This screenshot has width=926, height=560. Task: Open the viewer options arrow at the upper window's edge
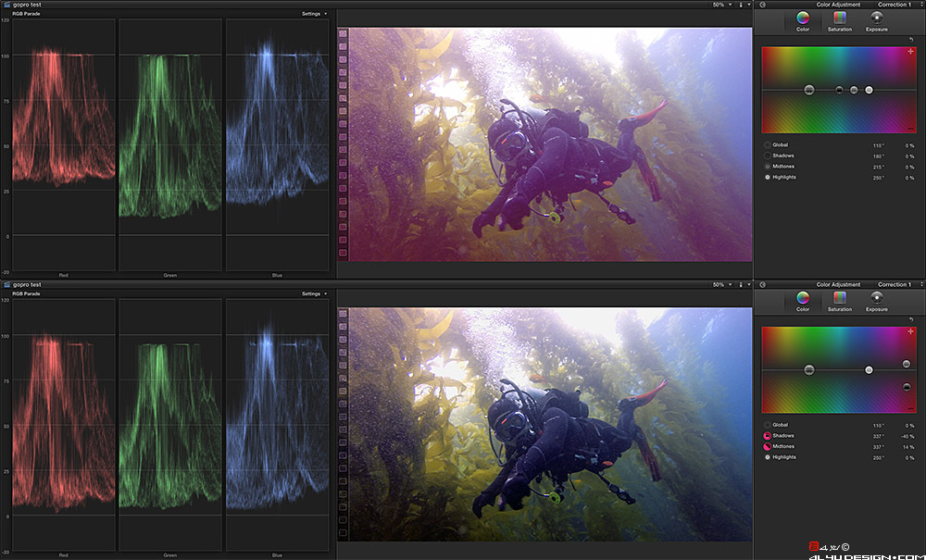pos(749,5)
